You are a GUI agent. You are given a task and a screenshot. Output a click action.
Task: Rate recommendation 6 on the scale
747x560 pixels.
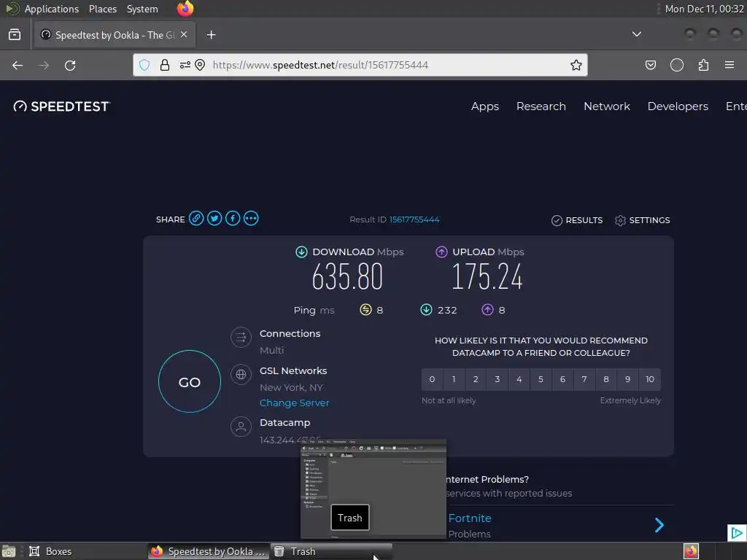(562, 379)
